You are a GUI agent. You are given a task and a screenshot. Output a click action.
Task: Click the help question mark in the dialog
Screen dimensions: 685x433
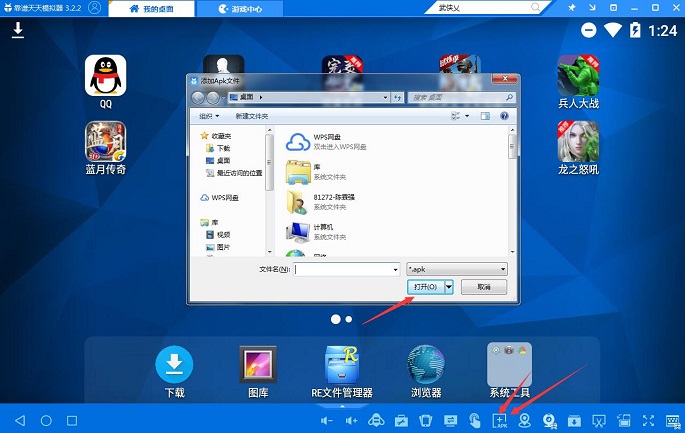(504, 116)
